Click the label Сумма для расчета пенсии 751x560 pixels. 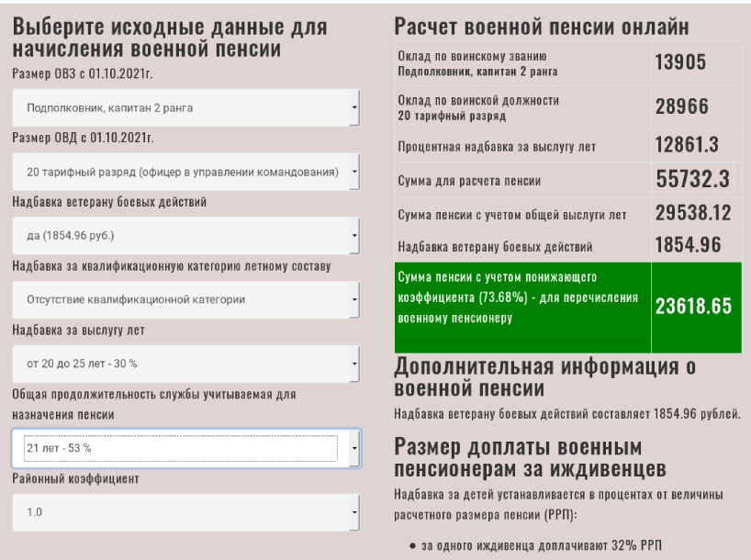469,181
